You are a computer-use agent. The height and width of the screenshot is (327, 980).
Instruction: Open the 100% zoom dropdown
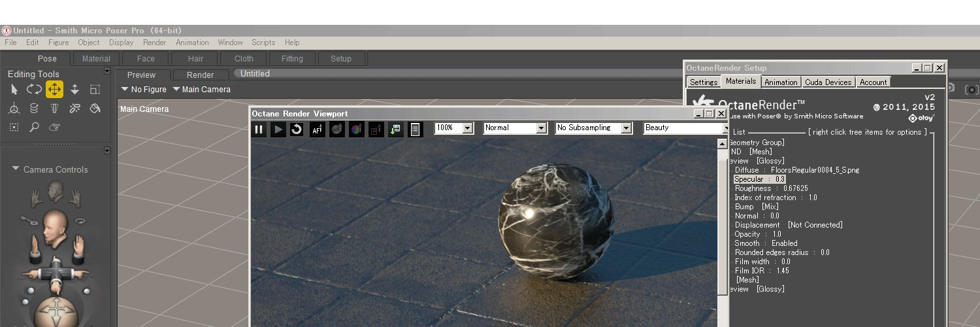pyautogui.click(x=468, y=128)
